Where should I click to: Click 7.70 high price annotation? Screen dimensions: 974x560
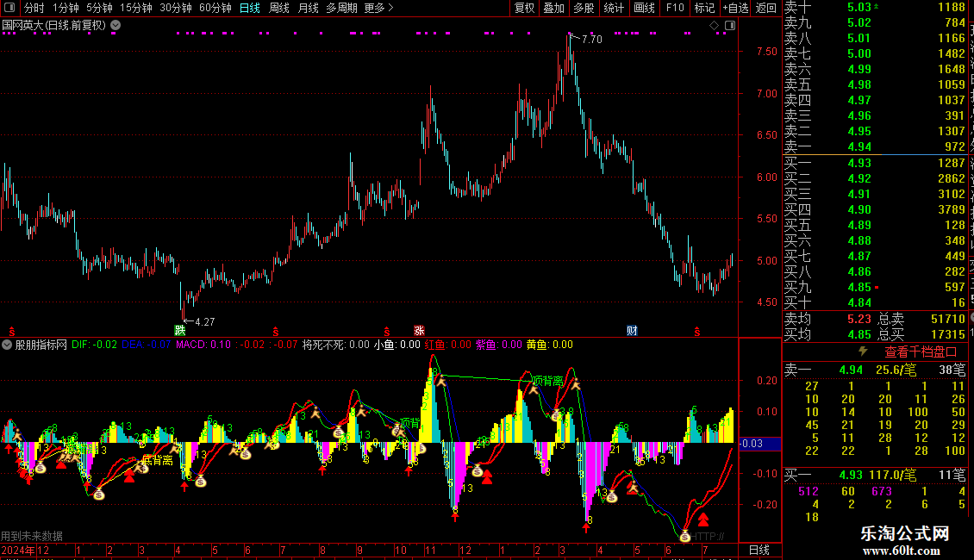pos(591,39)
